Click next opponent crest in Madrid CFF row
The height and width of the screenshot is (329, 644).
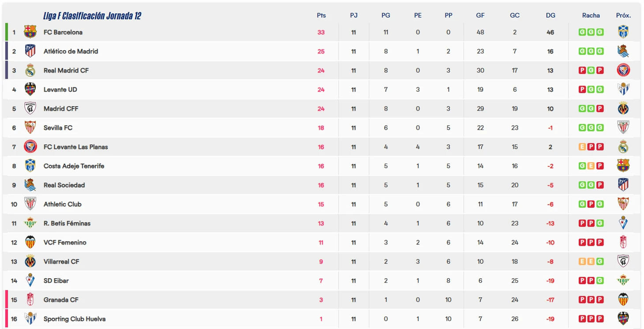pos(623,108)
